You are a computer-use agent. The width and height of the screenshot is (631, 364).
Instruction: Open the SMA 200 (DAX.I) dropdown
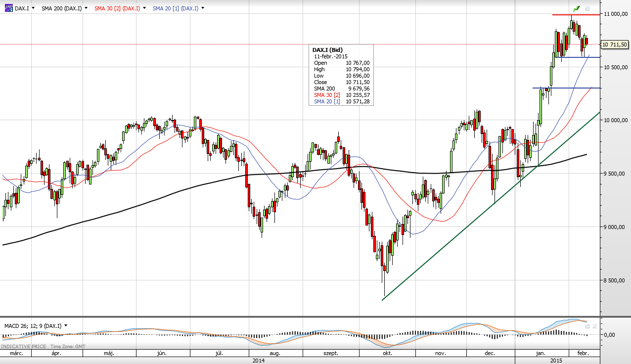click(86, 8)
